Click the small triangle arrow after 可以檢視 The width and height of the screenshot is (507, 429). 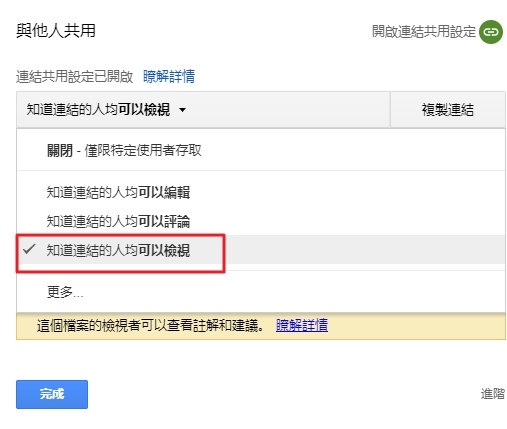pyautogui.click(x=182, y=110)
